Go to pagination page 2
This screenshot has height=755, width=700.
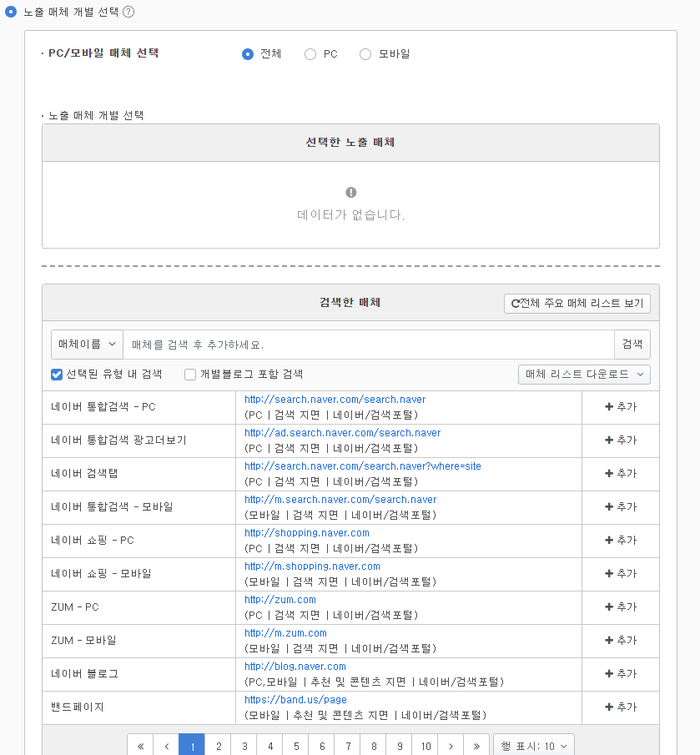click(x=219, y=746)
